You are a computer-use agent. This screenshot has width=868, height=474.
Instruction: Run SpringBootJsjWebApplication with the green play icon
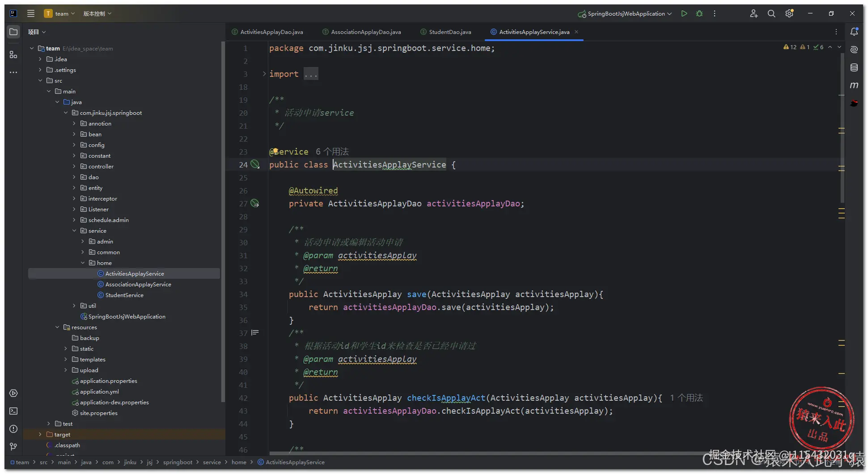pyautogui.click(x=684, y=13)
